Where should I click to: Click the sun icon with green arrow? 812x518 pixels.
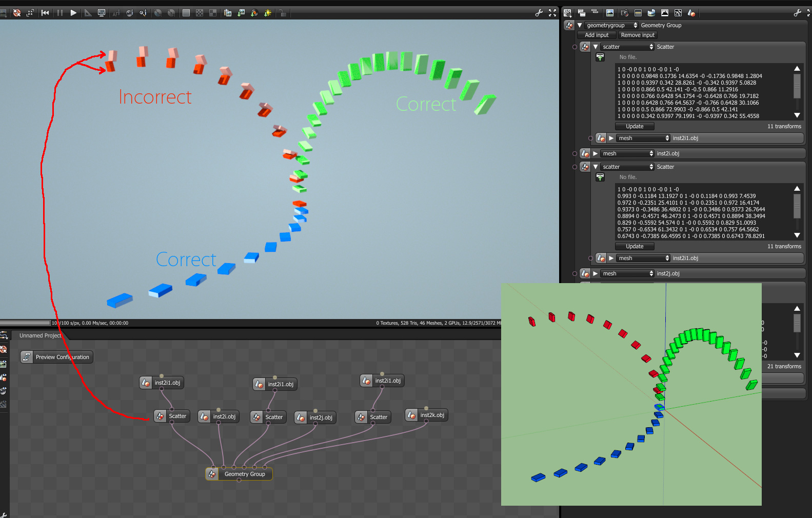point(268,13)
